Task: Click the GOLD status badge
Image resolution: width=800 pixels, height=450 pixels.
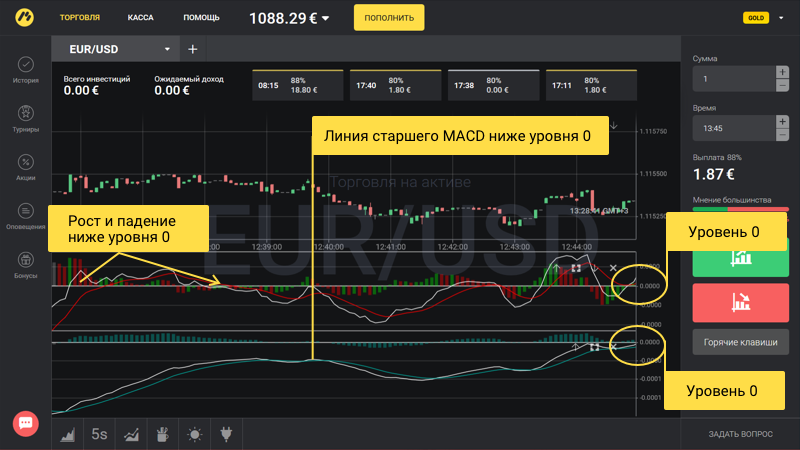Action: 756,18
